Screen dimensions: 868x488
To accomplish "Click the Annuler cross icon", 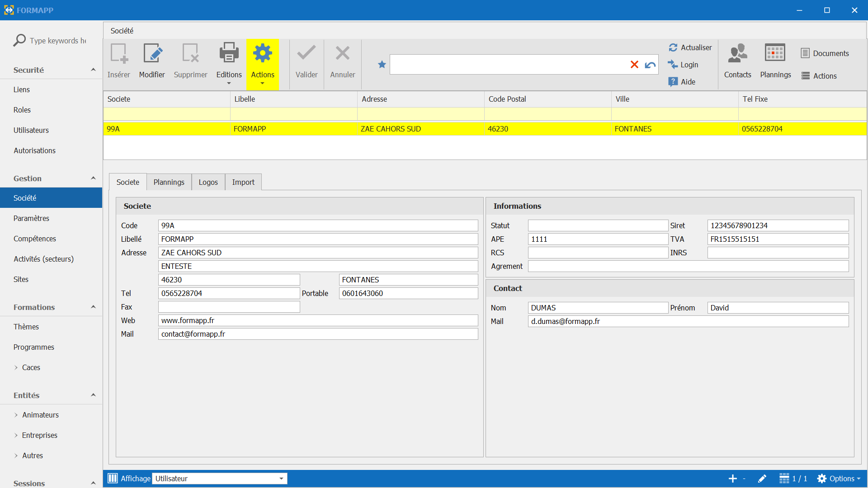I will point(343,53).
